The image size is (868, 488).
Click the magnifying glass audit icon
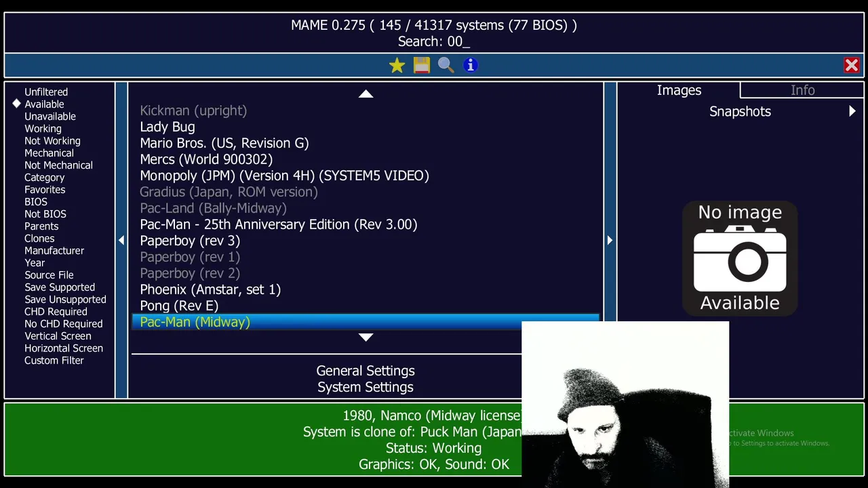(446, 65)
